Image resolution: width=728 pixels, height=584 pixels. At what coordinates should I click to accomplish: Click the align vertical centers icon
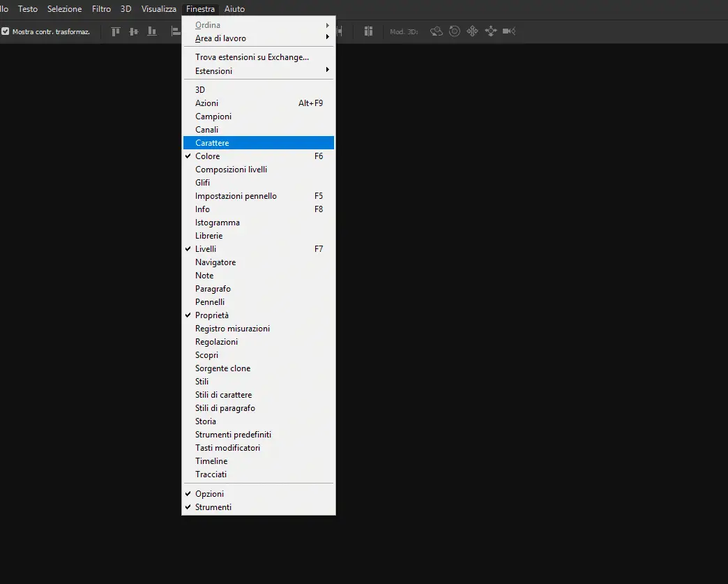point(134,31)
